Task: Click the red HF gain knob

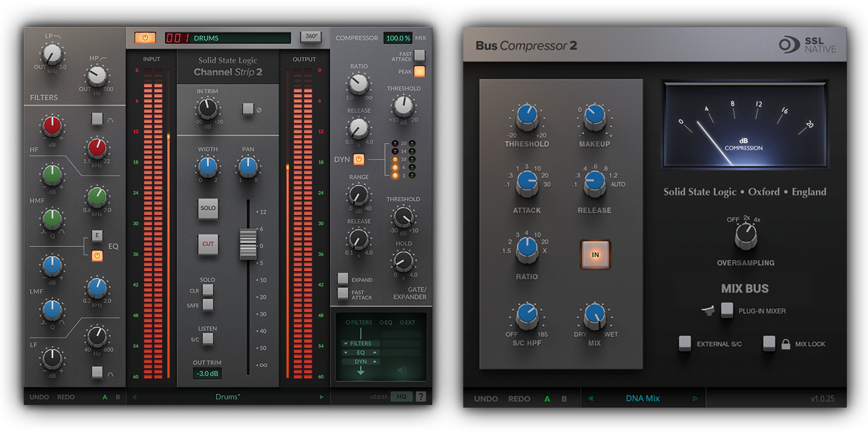Action: [52, 126]
